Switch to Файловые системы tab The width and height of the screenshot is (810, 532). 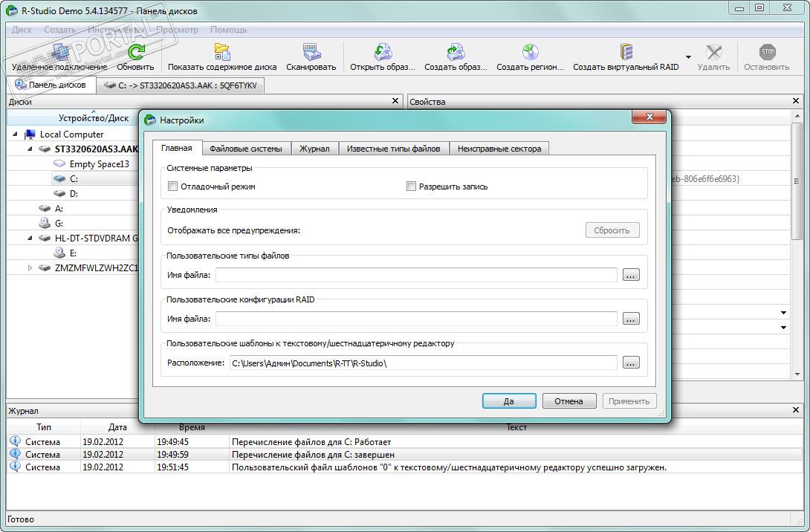point(246,149)
